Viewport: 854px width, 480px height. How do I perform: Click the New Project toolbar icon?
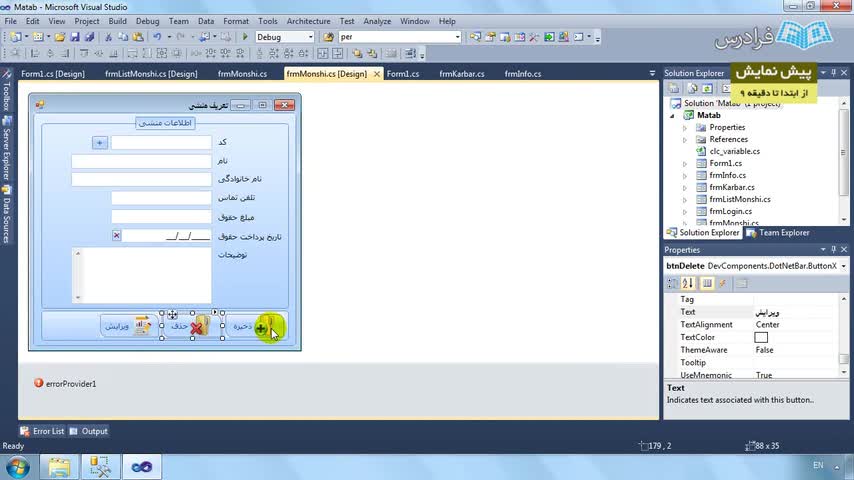tap(16, 37)
